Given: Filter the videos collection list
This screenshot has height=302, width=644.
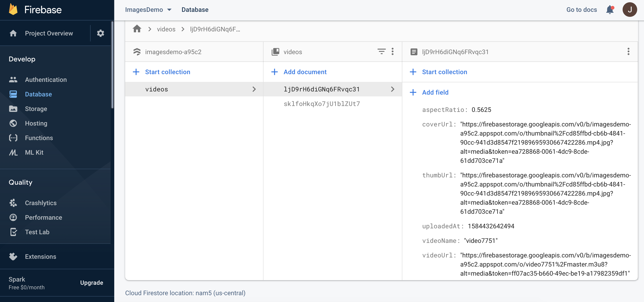Looking at the screenshot, I should (381, 51).
